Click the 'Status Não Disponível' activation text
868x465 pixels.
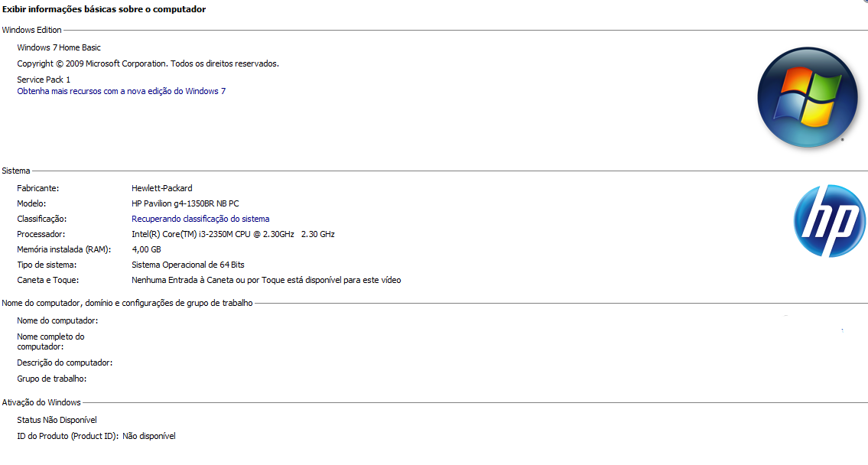click(57, 420)
